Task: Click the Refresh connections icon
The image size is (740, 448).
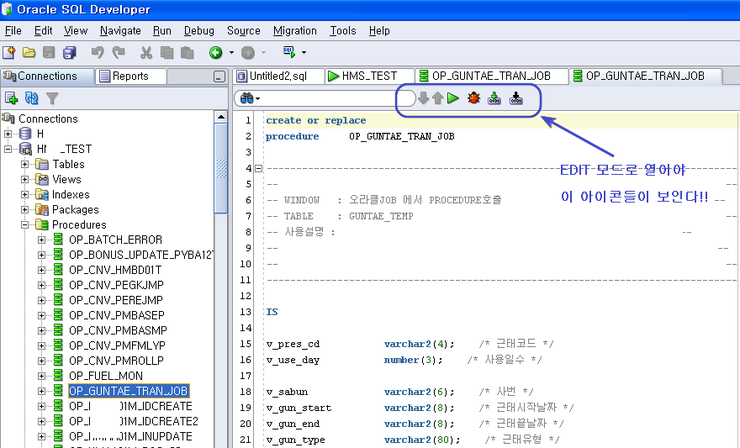Action: tap(32, 98)
